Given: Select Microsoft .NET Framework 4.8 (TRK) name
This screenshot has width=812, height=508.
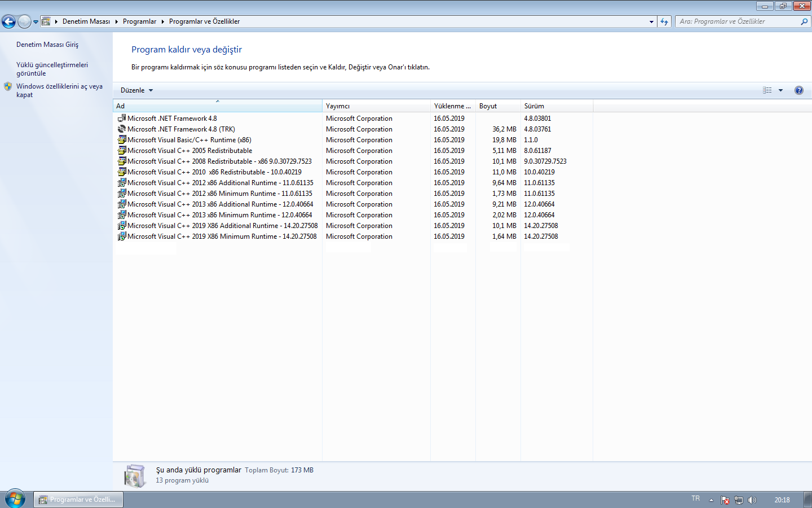Looking at the screenshot, I should pyautogui.click(x=181, y=129).
